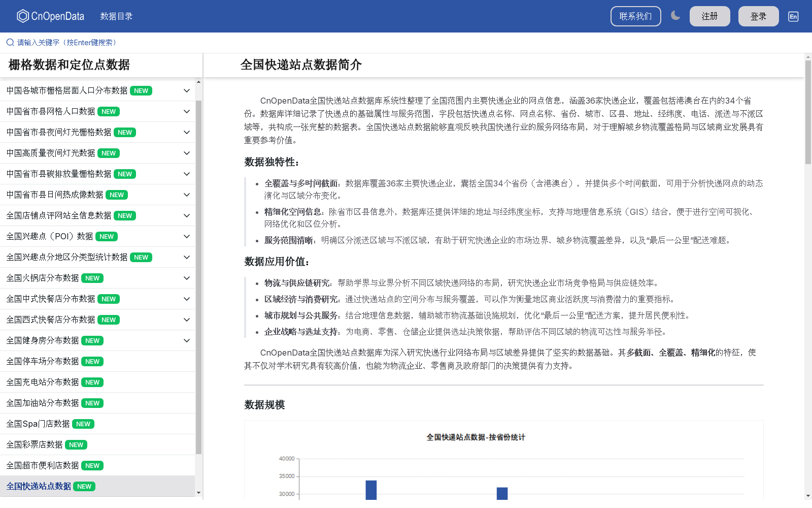Expand 全国兴趣点分地区分类型统计数据 chevron
Image resolution: width=812 pixels, height=508 pixels.
(187, 257)
